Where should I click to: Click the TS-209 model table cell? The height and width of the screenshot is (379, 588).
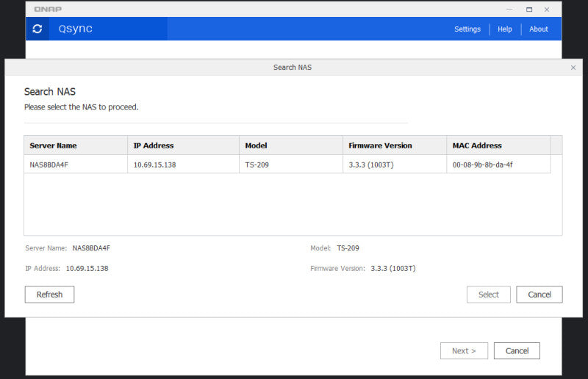click(291, 165)
